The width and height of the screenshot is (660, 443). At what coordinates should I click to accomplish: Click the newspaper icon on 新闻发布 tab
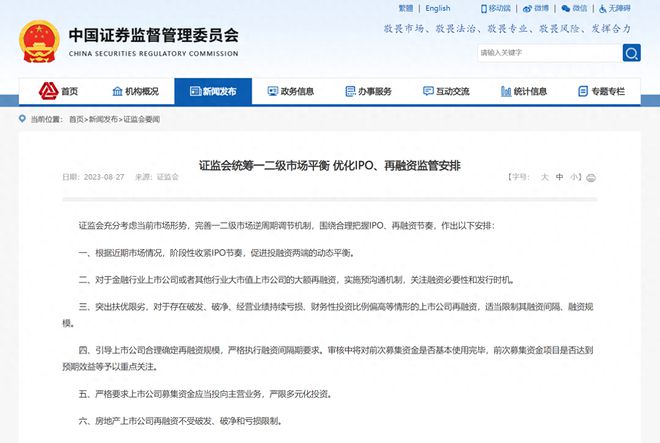click(195, 91)
